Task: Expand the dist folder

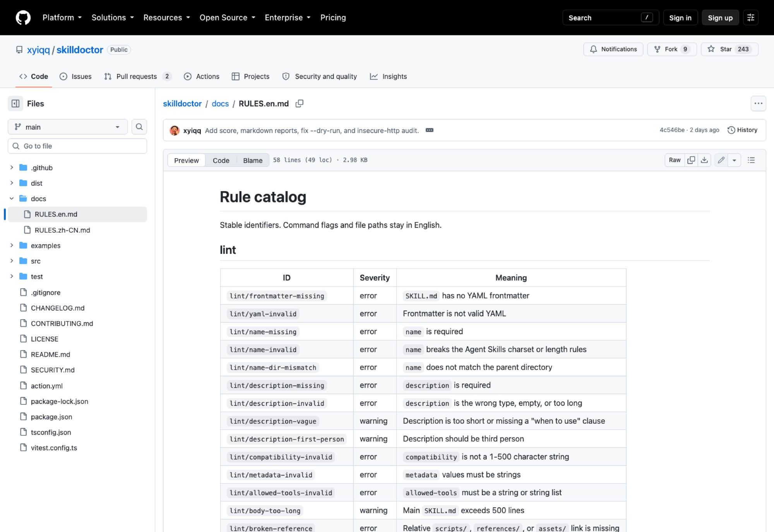Action: coord(12,183)
